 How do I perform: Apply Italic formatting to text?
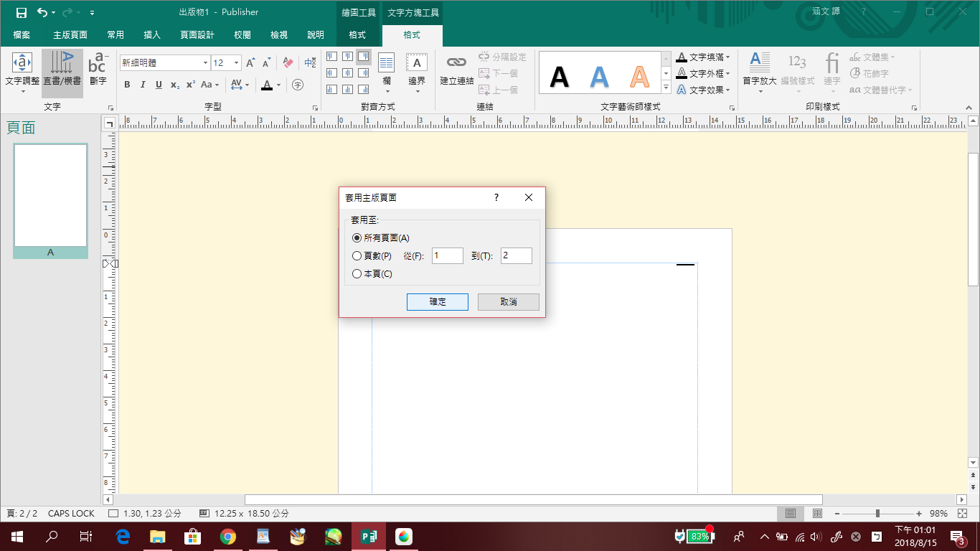pos(143,85)
